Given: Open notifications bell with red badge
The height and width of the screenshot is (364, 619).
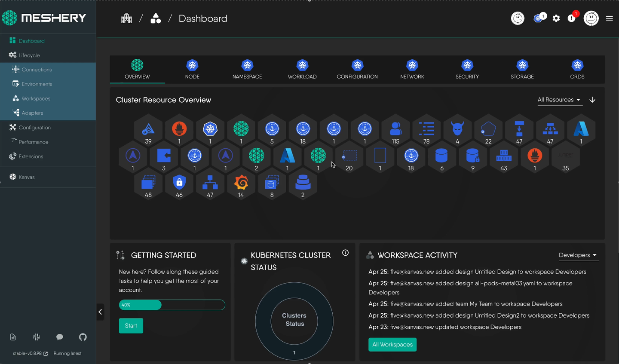Looking at the screenshot, I should tap(572, 18).
